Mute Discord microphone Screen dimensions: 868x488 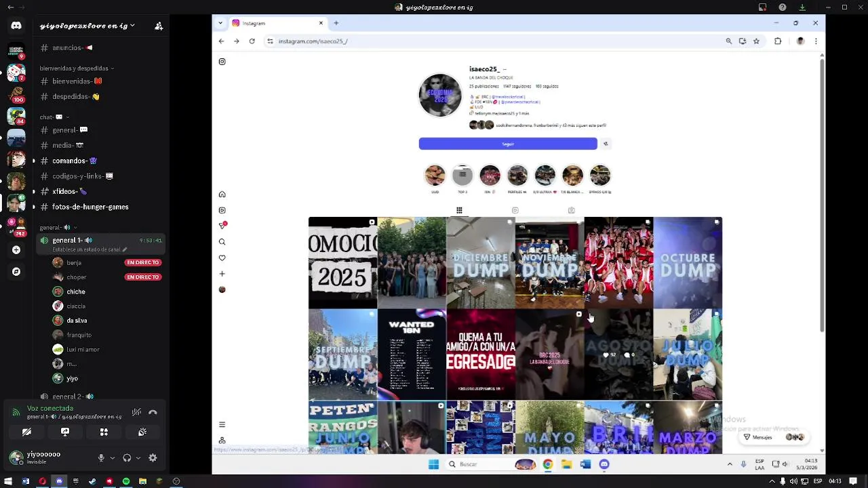pos(101,457)
